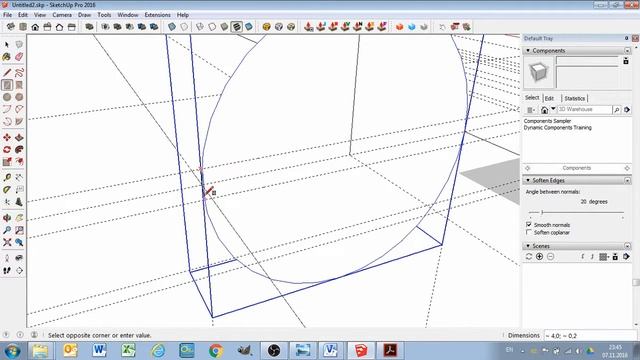Open Dynamic Components Training collection
Image resolution: width=640 pixels, height=360 pixels.
tap(558, 128)
